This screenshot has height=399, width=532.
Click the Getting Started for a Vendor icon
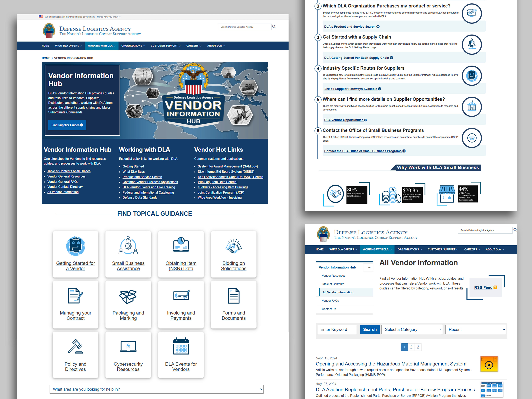point(76,246)
